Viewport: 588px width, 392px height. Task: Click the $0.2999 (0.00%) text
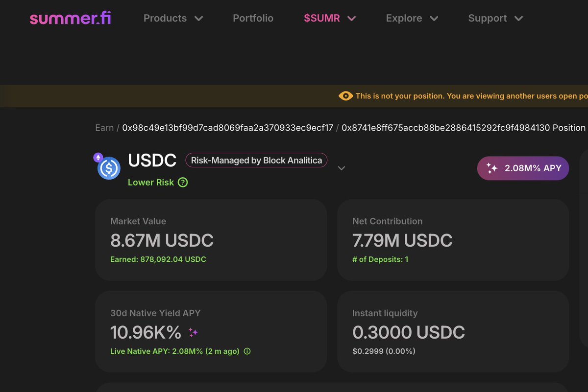pyautogui.click(x=384, y=351)
